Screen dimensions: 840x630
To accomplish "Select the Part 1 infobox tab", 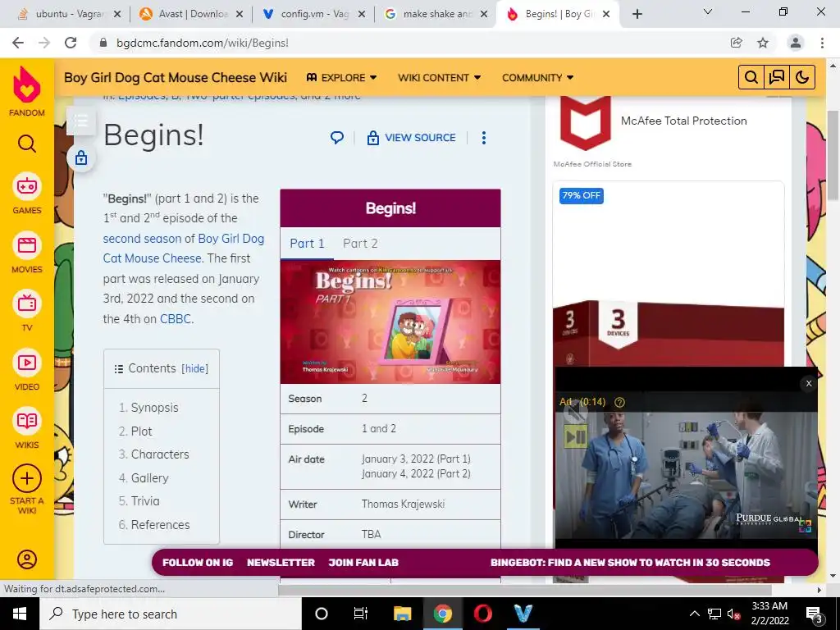I will coord(307,243).
